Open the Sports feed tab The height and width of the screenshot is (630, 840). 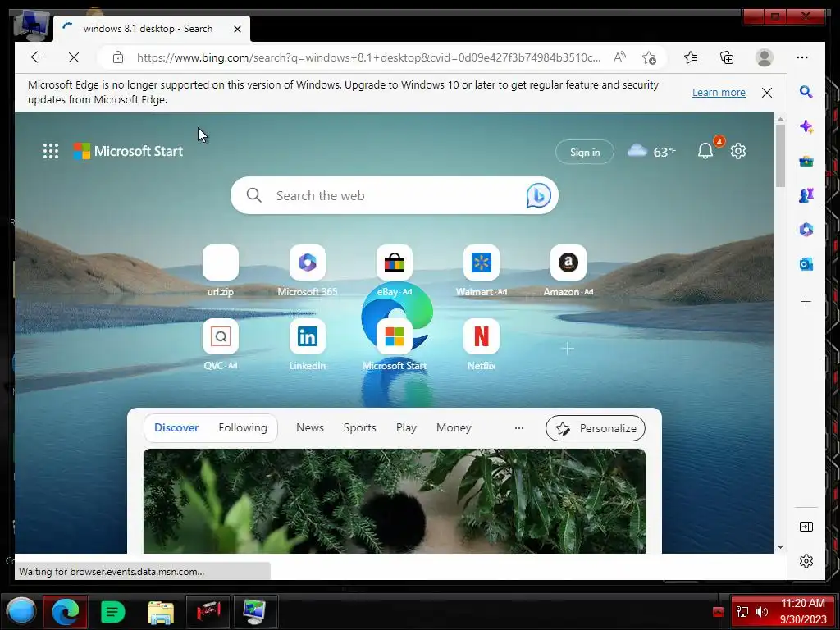click(359, 427)
